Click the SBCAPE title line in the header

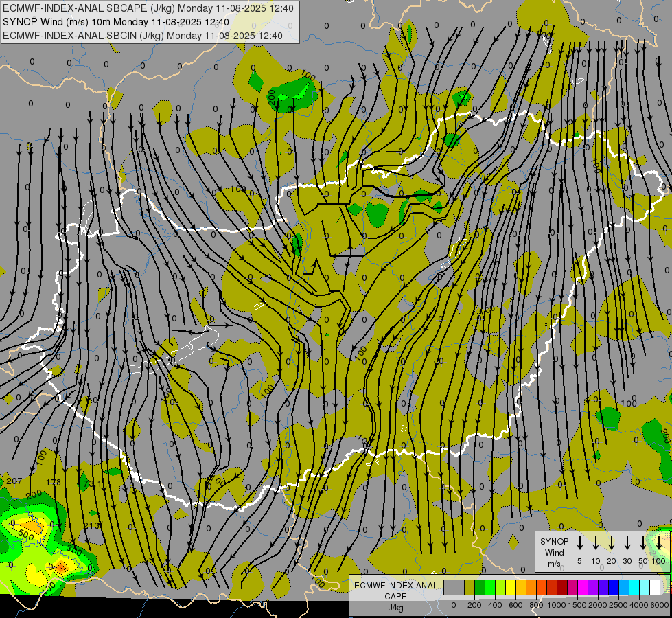pos(148,8)
